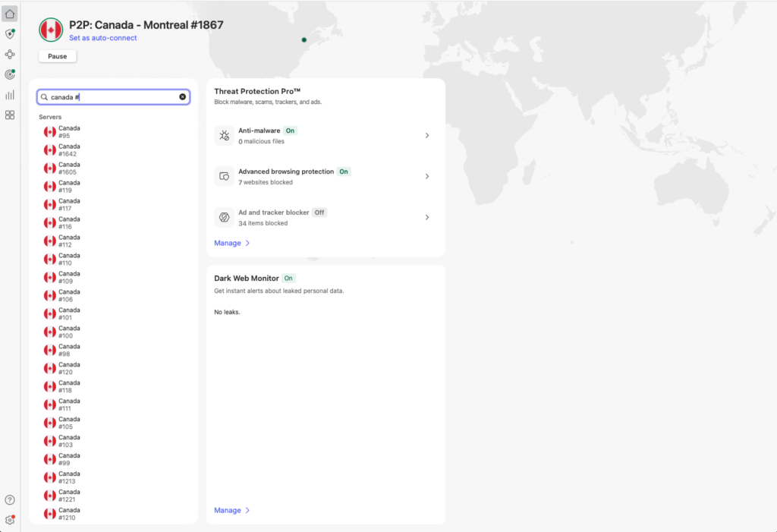Pause the VPN connection

(58, 56)
